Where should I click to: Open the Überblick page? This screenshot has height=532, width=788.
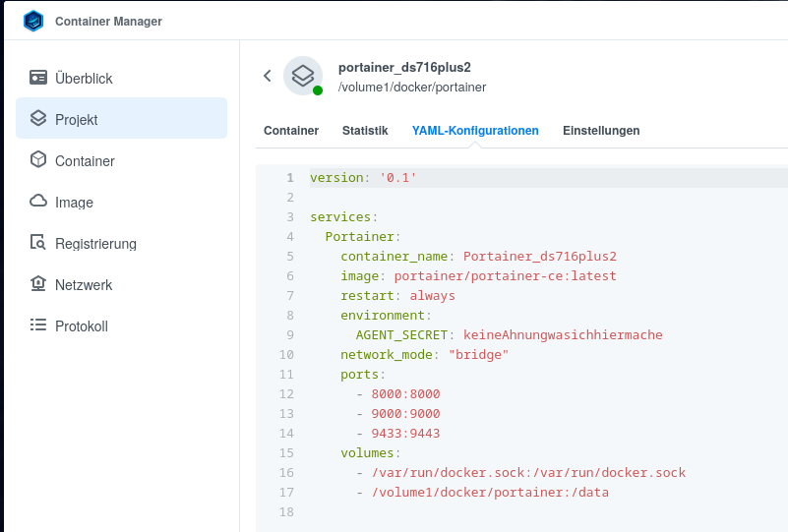click(122, 78)
